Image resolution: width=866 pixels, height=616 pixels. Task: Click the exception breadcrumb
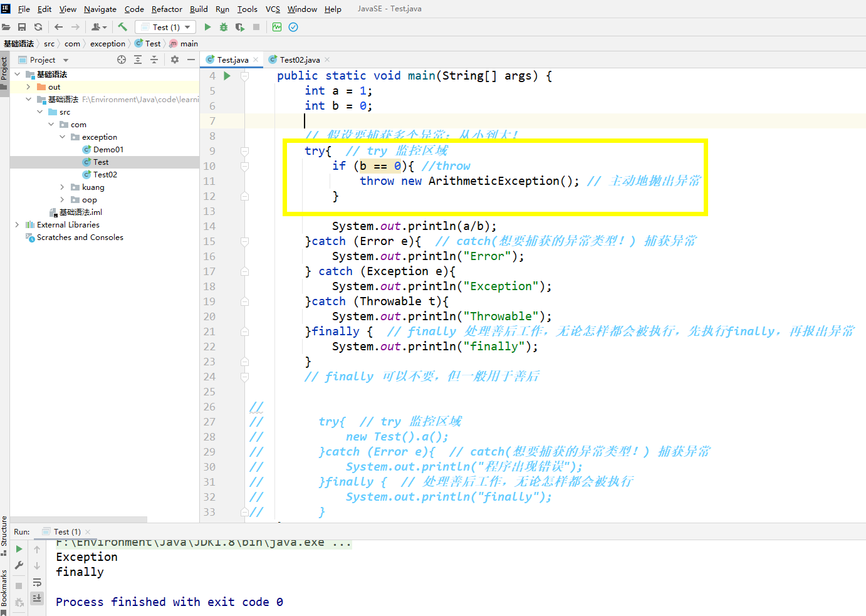tap(108, 44)
